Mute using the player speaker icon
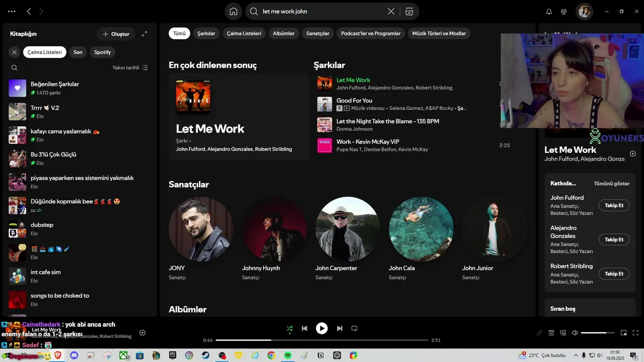Screen dimensions: 644x362 [x=575, y=333]
